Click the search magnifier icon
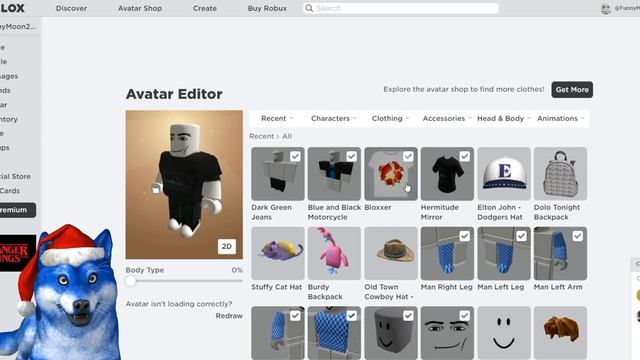Viewport: 640px width, 360px height. coord(309,8)
